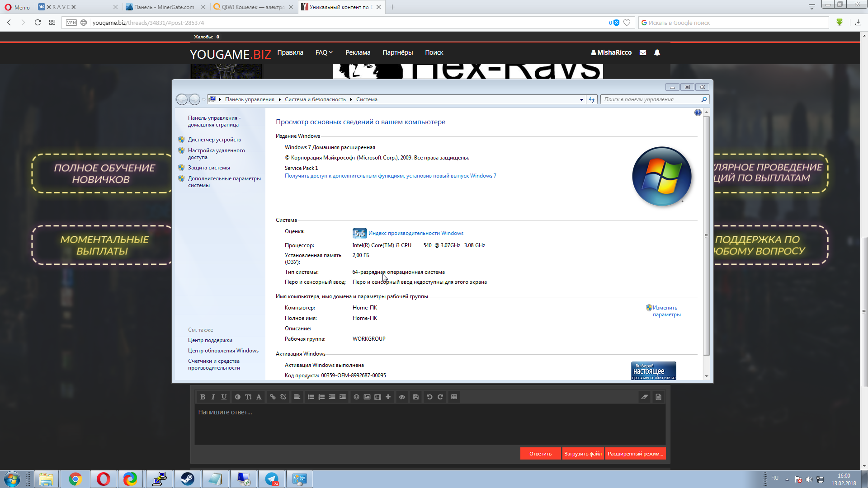Toggle bold formatting in reply editor
Screen dimensions: 868x488
pyautogui.click(x=203, y=397)
